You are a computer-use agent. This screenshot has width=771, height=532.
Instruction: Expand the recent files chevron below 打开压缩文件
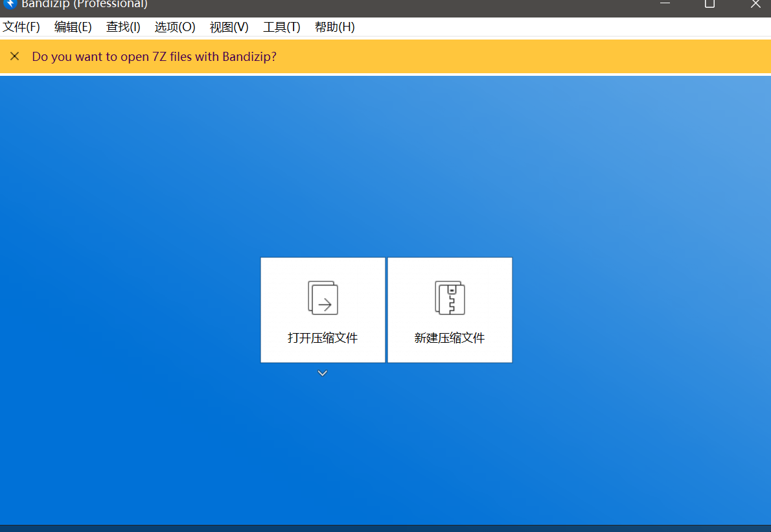pos(323,373)
